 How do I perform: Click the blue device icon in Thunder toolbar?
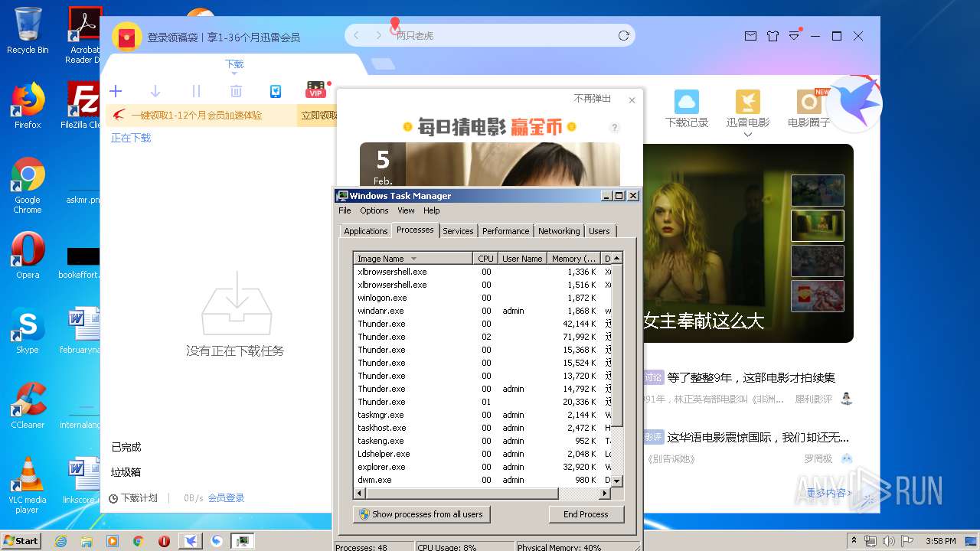point(276,91)
